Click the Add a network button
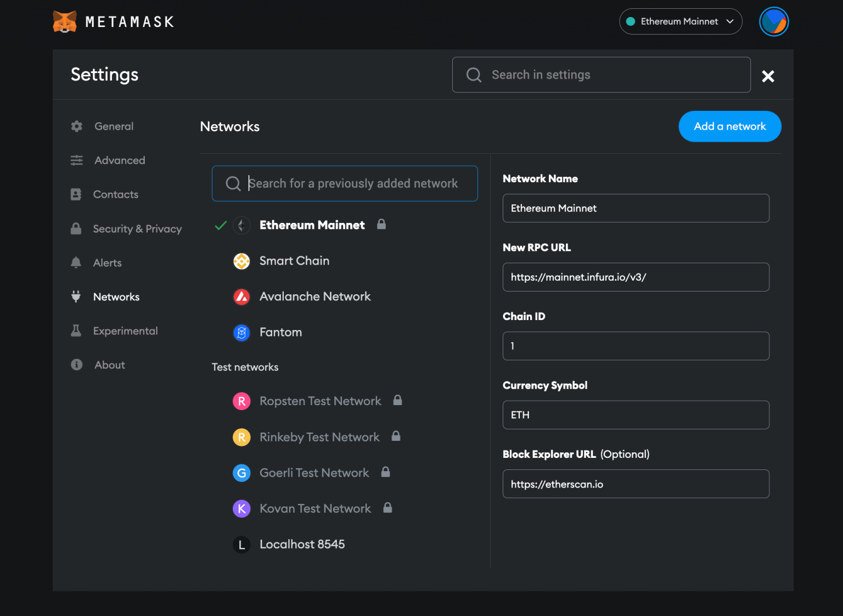This screenshot has height=616, width=843. [729, 126]
